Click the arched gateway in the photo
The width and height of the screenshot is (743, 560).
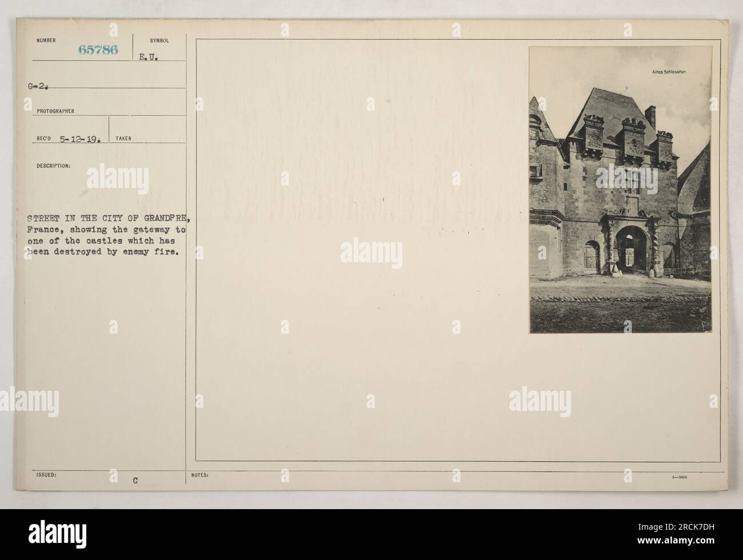pos(633,247)
